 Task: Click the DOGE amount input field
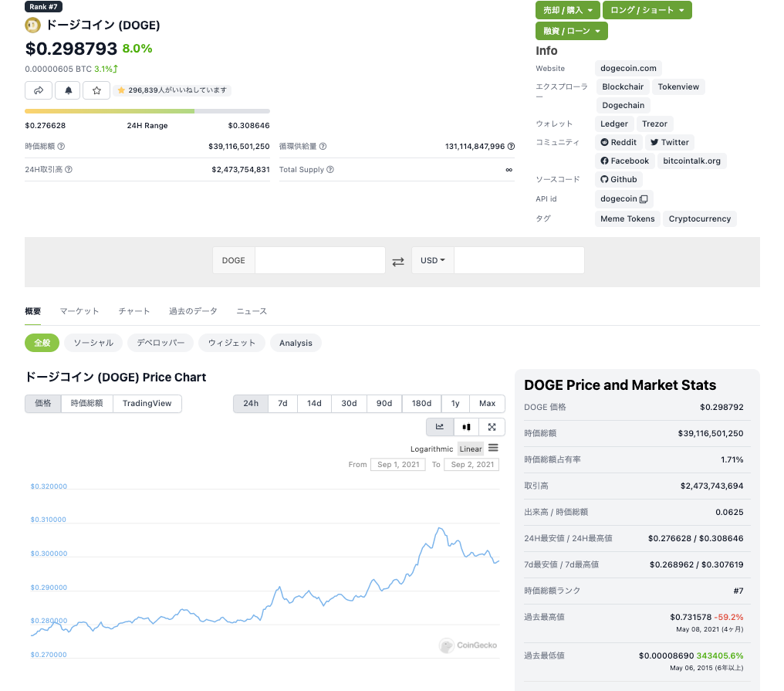click(x=319, y=260)
